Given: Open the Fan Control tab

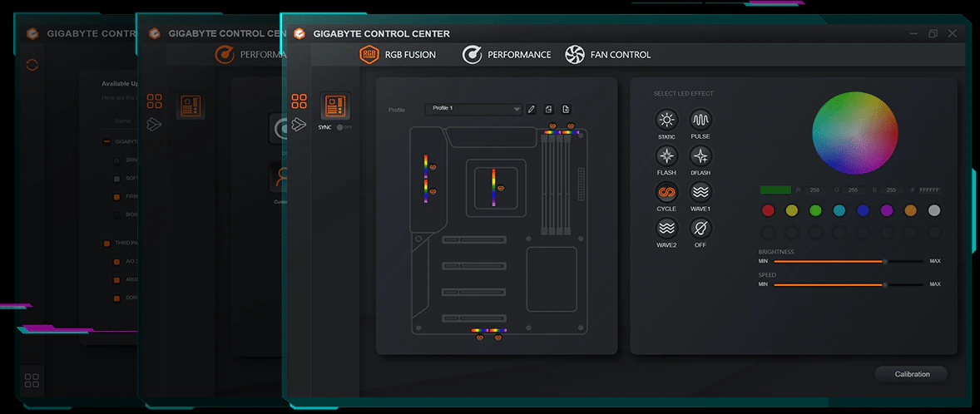Looking at the screenshot, I should click(608, 55).
